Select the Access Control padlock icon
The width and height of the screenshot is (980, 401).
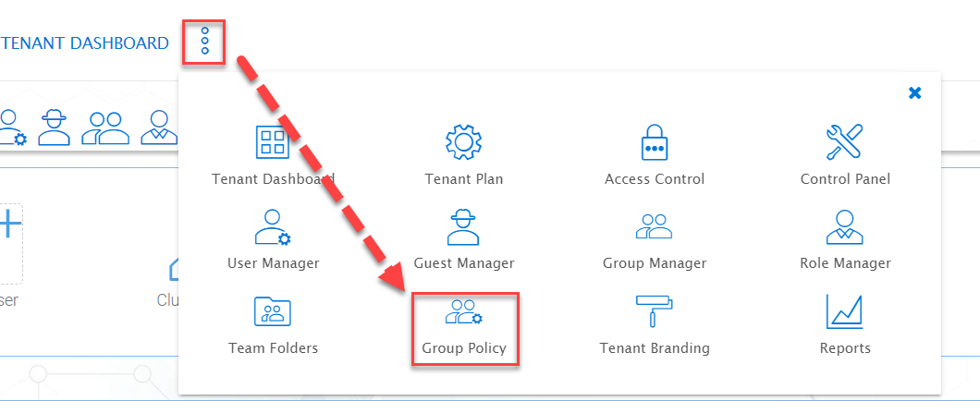pyautogui.click(x=655, y=141)
